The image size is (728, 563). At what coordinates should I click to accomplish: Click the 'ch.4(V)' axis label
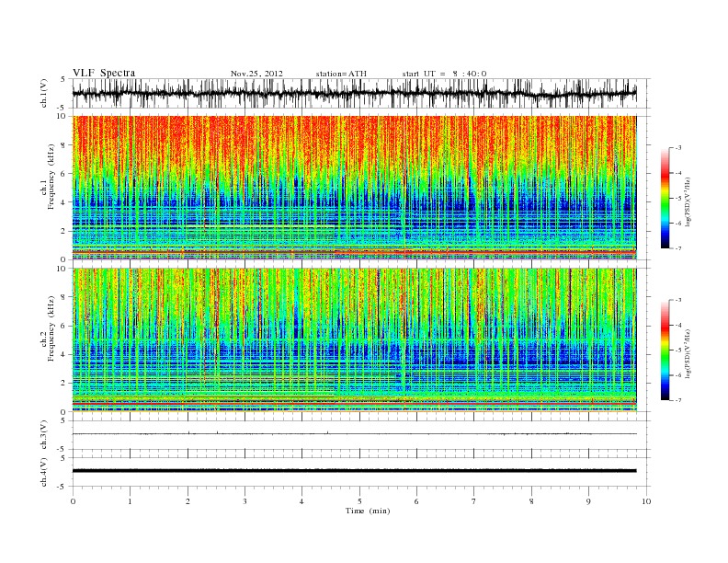(x=44, y=473)
